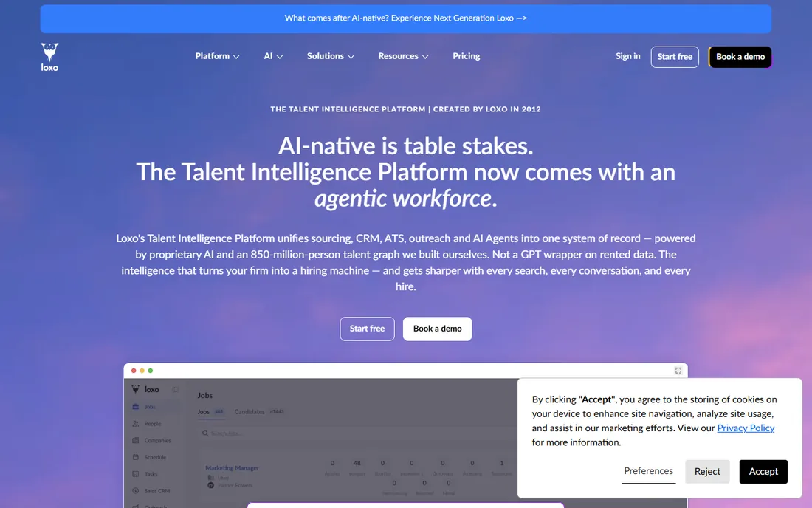Click the Loxo owl logo in the header

coord(49,57)
